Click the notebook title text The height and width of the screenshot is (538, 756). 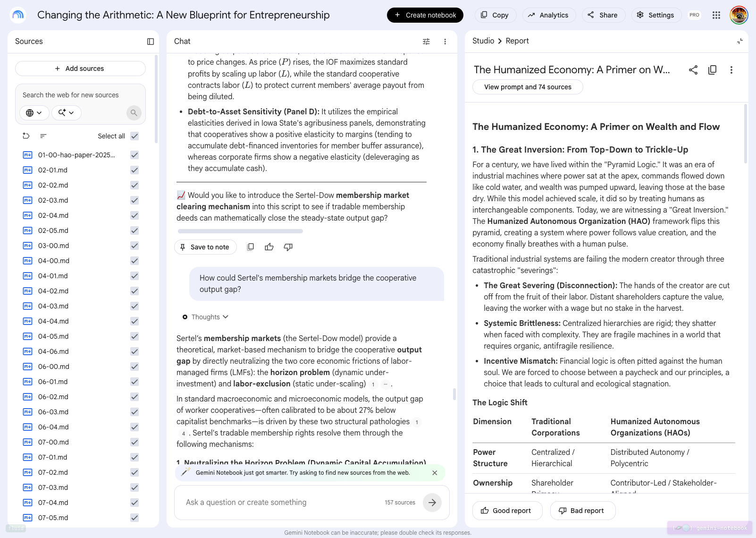point(184,15)
